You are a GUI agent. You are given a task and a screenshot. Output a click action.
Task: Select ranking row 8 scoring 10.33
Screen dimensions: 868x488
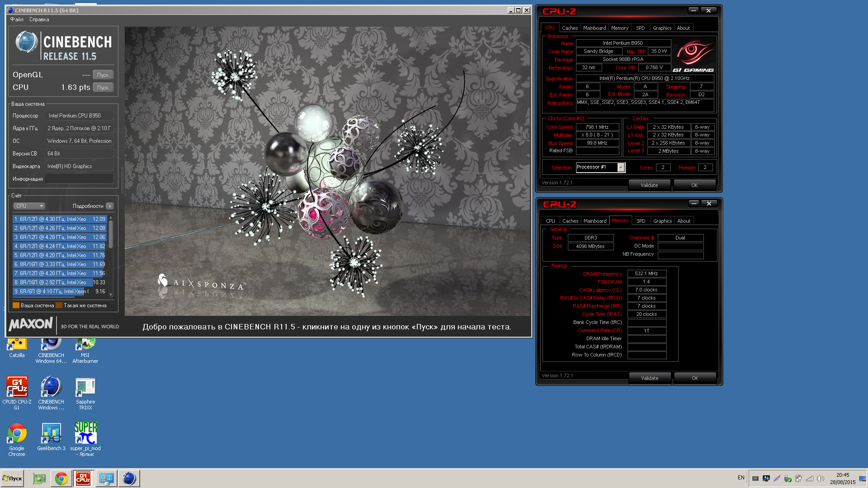[60, 282]
